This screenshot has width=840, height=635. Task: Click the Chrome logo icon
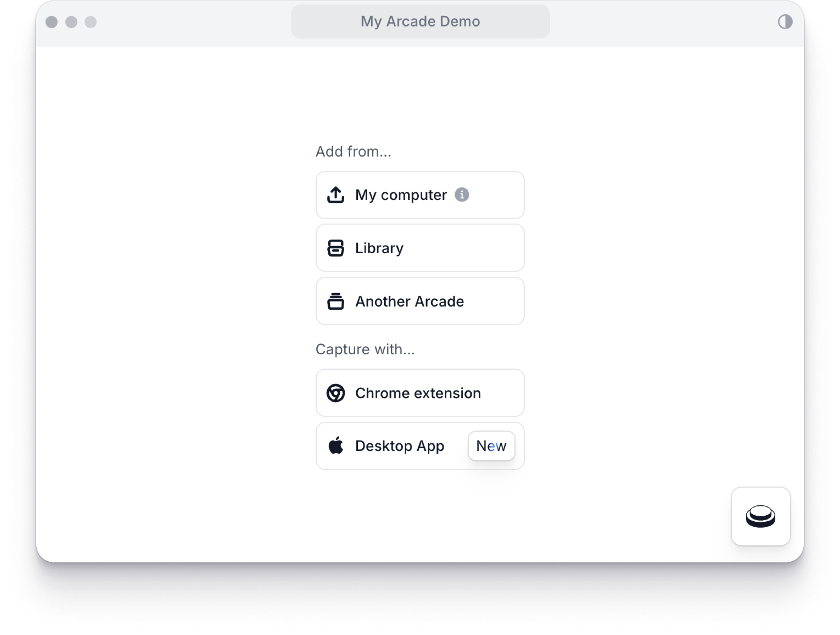(335, 393)
